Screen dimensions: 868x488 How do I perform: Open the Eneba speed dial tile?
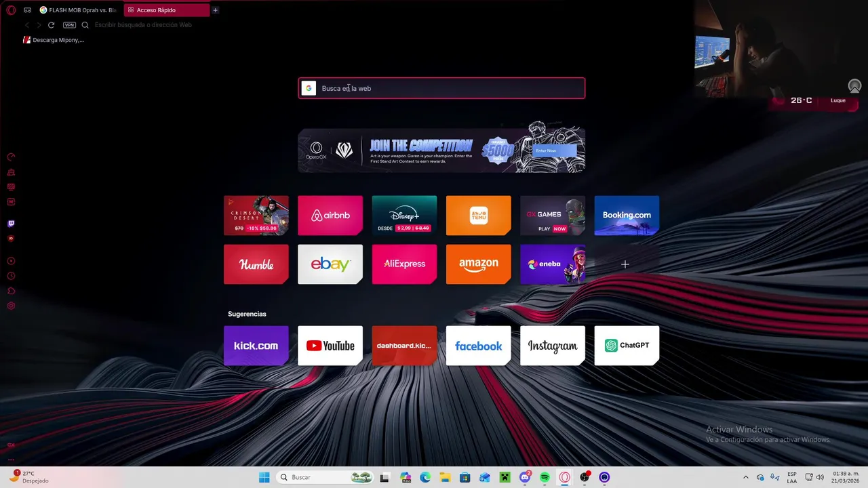(x=553, y=264)
